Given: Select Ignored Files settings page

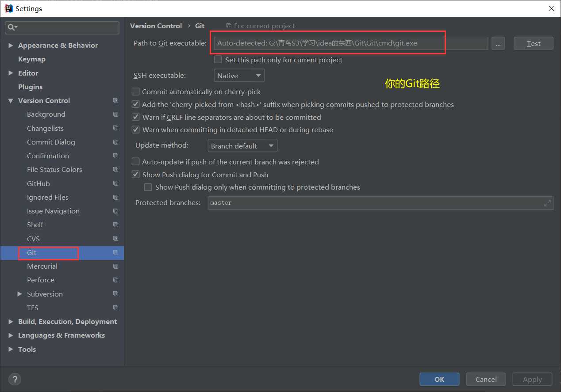Looking at the screenshot, I should click(48, 197).
